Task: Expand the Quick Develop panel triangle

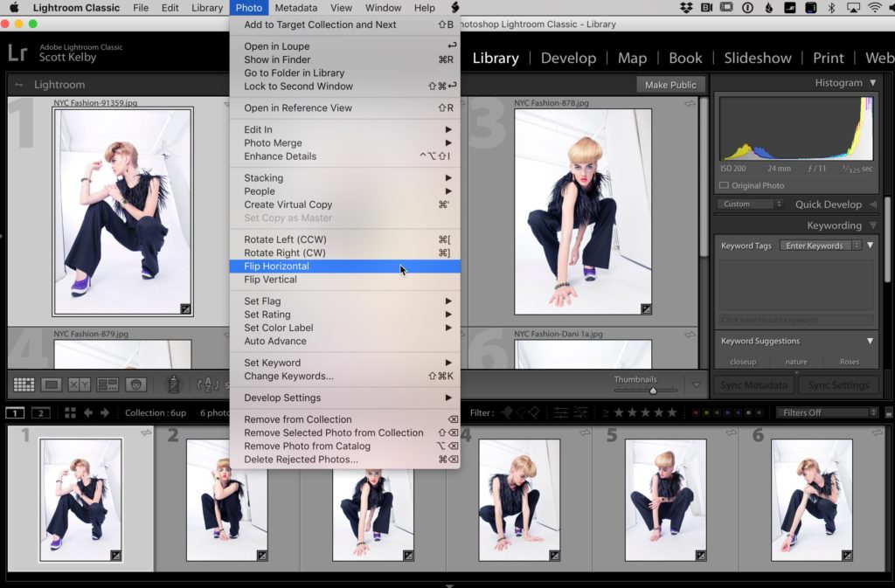Action: pos(873,204)
